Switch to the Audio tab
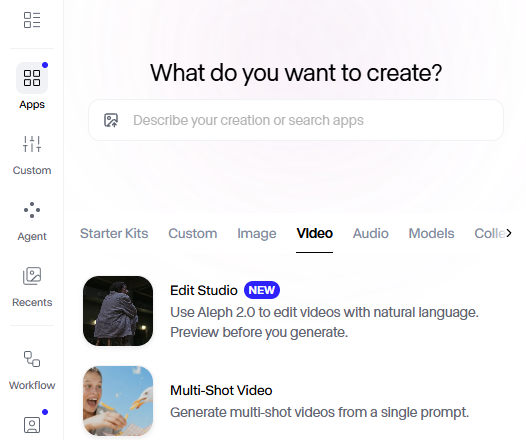The image size is (526, 440). tap(370, 233)
